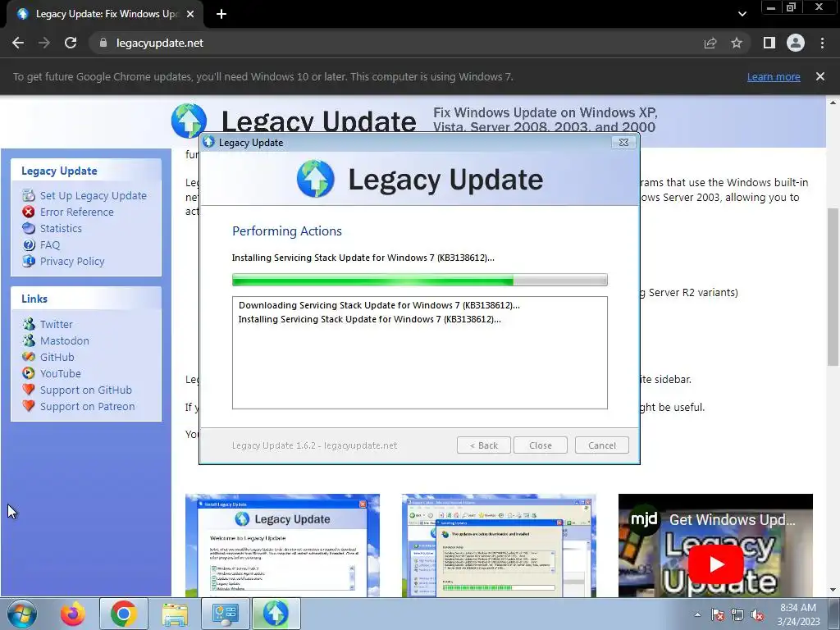
Task: Click the muted volume tray icon
Action: 757,614
